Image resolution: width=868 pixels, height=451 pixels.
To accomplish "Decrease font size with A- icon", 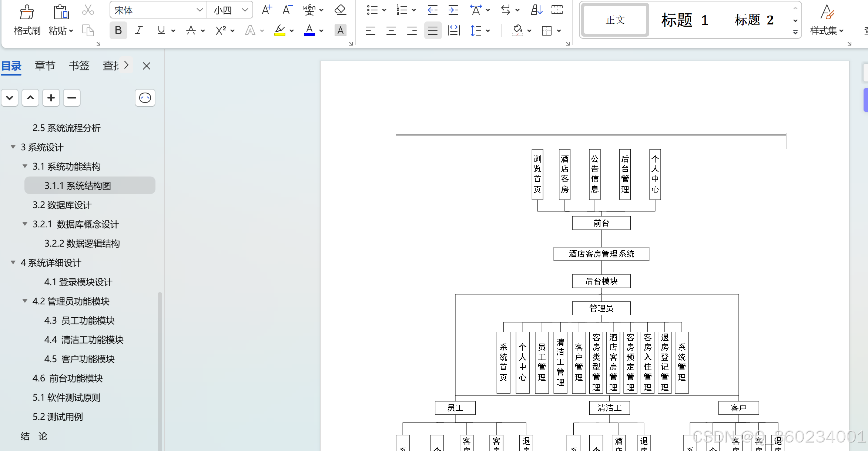I will click(287, 10).
